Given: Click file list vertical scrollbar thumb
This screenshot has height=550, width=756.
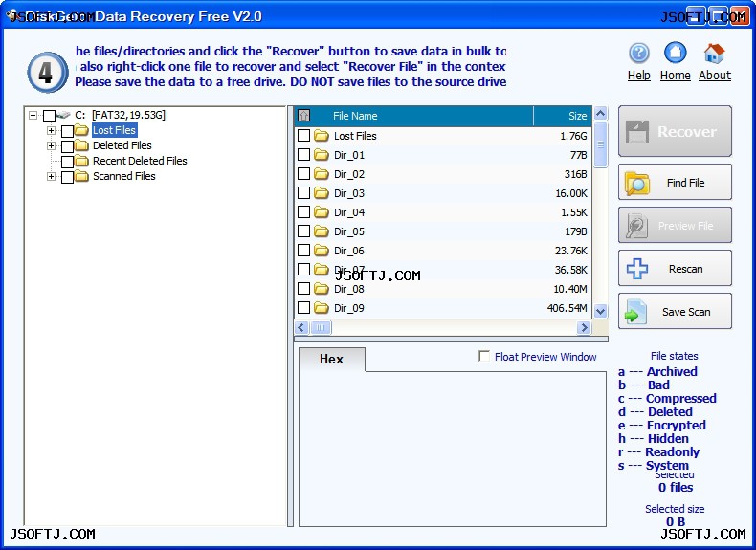Looking at the screenshot, I should coord(600,144).
